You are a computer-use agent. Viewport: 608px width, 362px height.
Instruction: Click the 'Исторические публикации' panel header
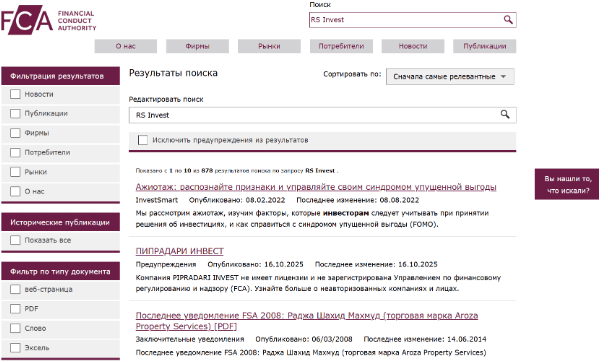point(60,222)
